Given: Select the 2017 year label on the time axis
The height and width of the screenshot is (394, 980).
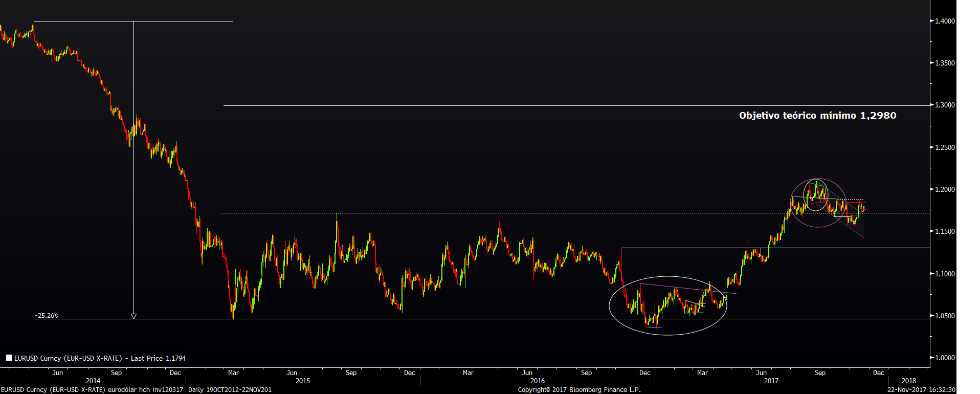Looking at the screenshot, I should tap(771, 381).
